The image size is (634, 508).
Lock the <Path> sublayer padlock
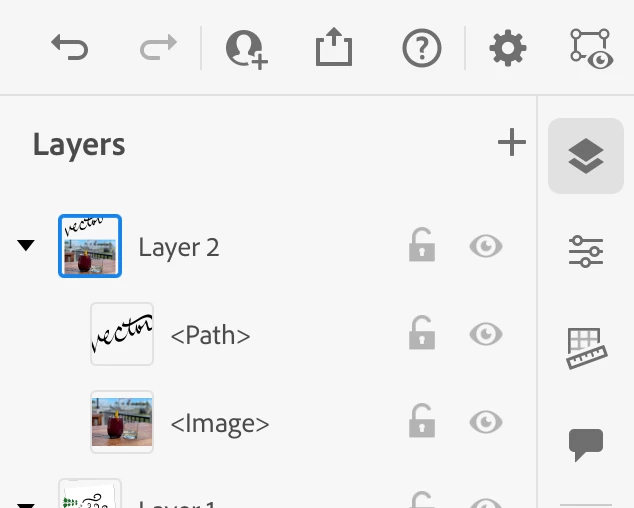point(422,332)
